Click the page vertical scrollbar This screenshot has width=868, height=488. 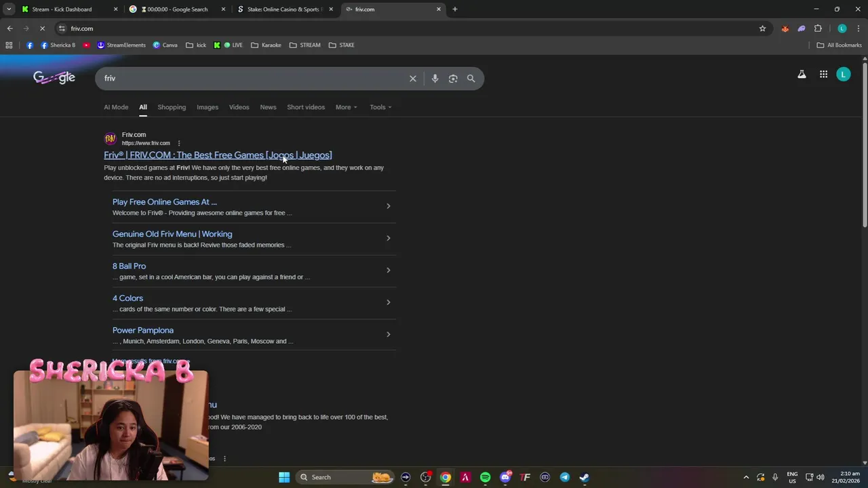tap(865, 146)
